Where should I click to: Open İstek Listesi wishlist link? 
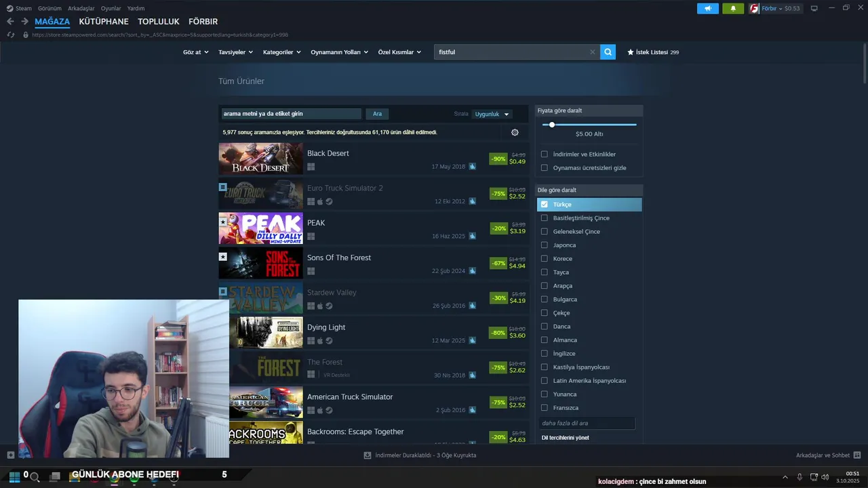[x=652, y=52]
